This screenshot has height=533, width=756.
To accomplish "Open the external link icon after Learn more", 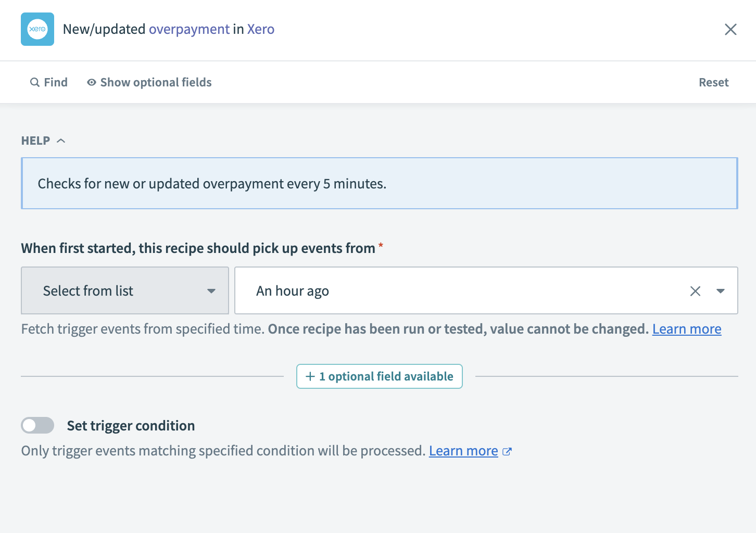I will click(x=507, y=451).
